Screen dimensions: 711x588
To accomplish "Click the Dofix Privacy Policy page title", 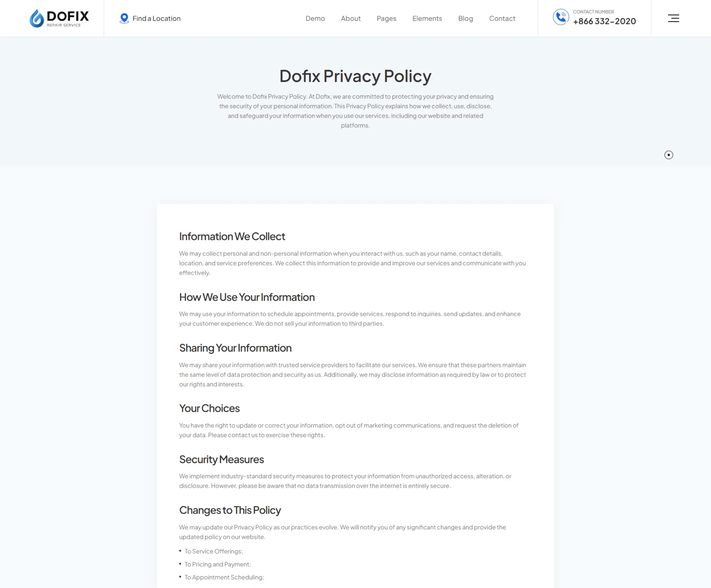I will point(355,76).
